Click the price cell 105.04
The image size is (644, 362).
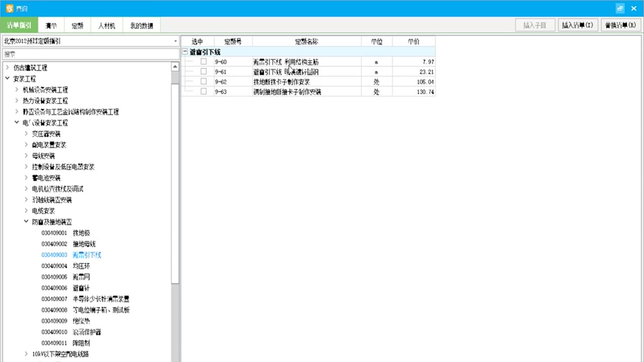(414, 82)
